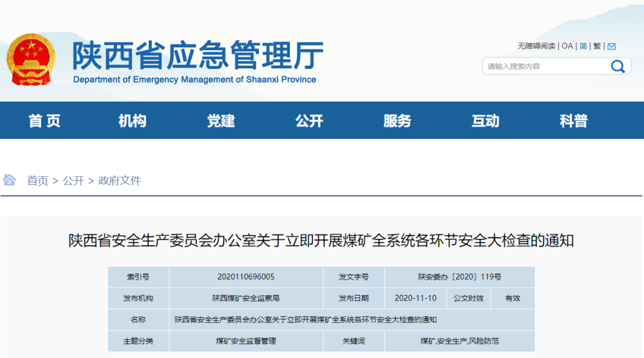This screenshot has width=644, height=358.
Task: Click the 索引号 label cell
Action: [x=138, y=277]
